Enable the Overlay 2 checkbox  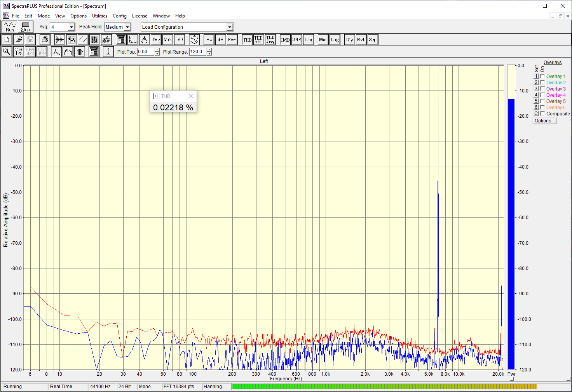point(542,82)
